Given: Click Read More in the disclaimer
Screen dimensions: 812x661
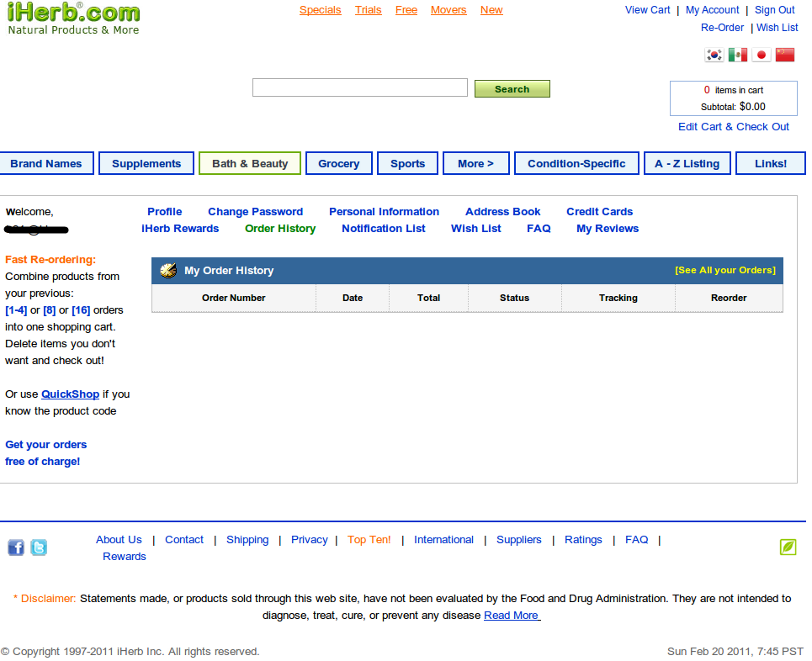Looking at the screenshot, I should 511,616.
